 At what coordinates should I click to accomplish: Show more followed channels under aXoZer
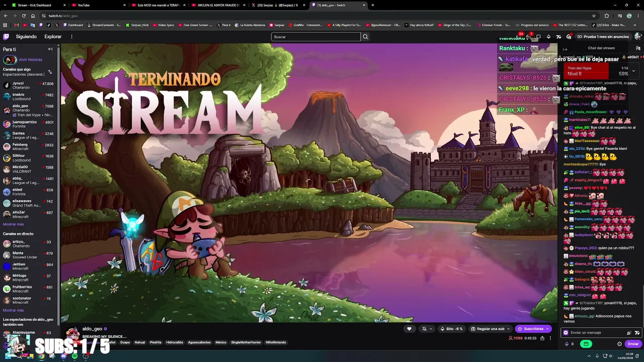click(14, 224)
